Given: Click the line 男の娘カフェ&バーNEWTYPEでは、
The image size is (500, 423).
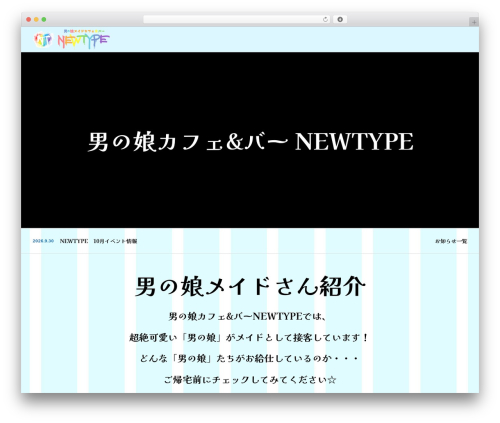Looking at the screenshot, I should click(x=247, y=316).
